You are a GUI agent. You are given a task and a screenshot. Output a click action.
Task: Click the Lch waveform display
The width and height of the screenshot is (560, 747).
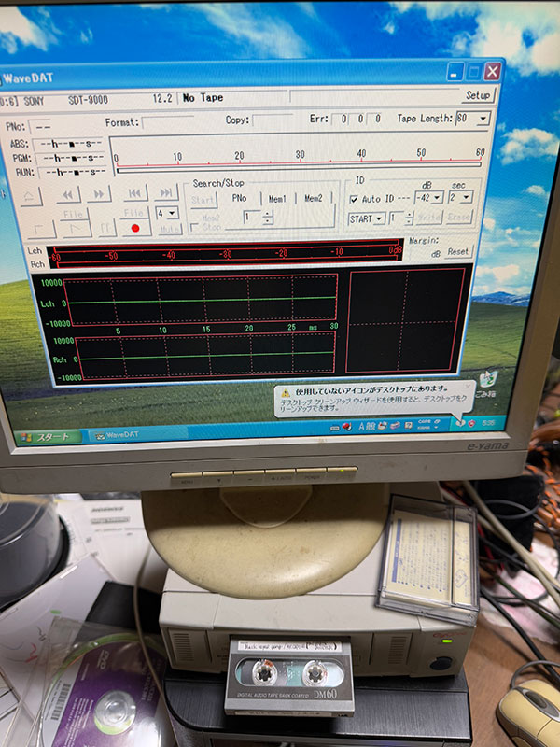pos(201,298)
